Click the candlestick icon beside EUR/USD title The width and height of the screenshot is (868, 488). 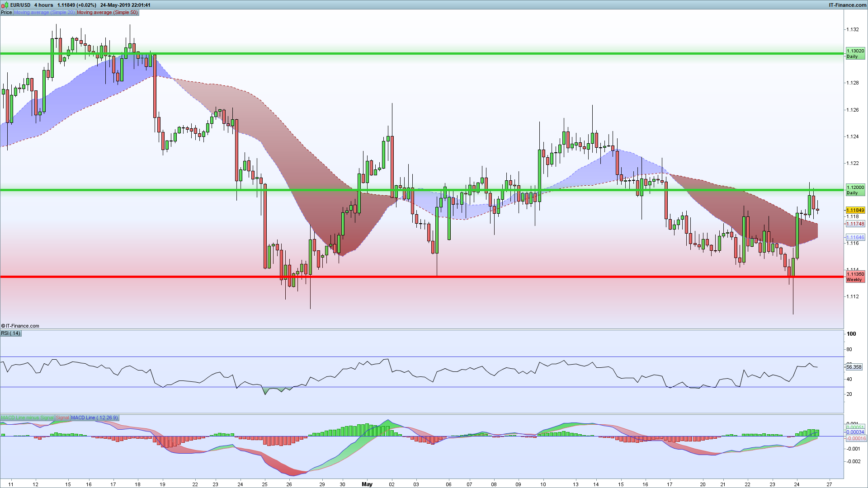point(5,5)
